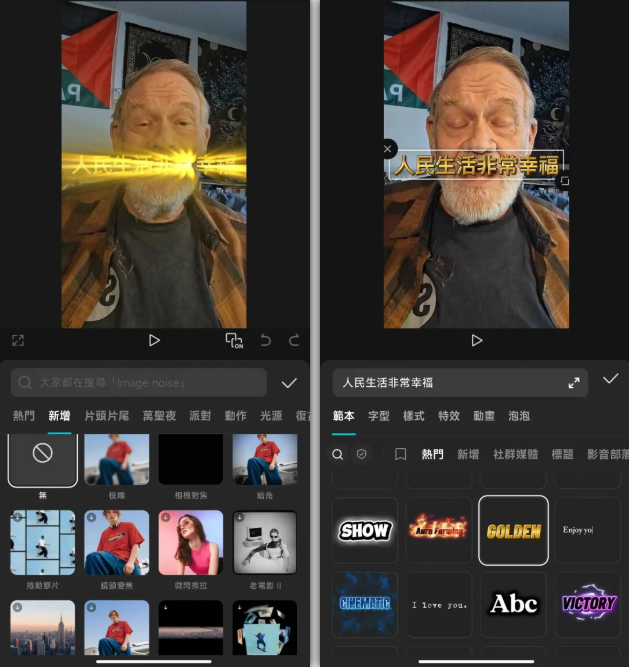Viewport: 629px width, 667px height.
Task: Tap the fullscreen preview icon
Action: [x=18, y=341]
